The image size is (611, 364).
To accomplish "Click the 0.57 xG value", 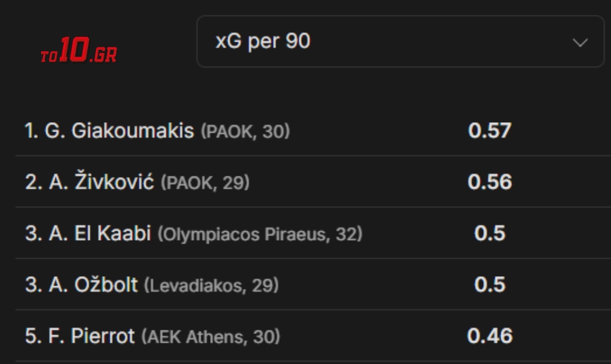I will (489, 131).
